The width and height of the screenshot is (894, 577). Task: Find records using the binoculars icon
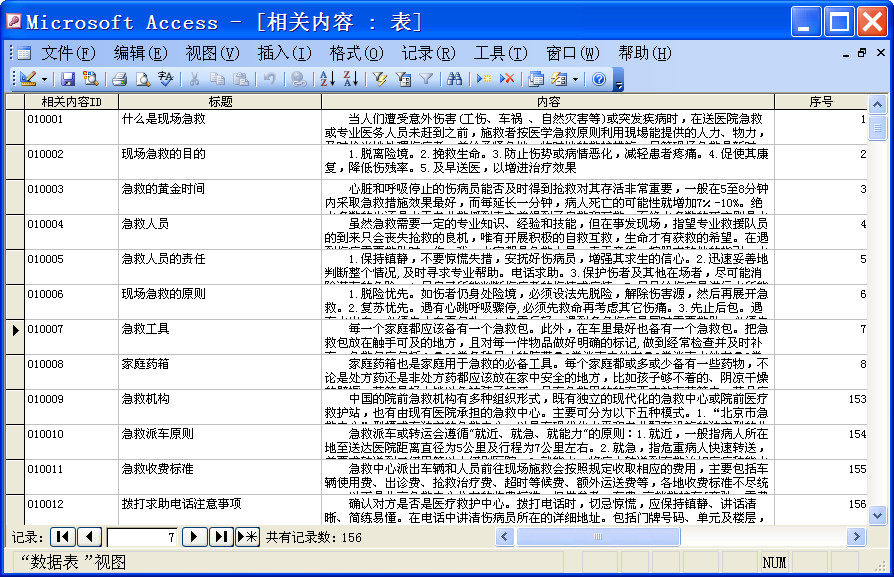point(454,79)
